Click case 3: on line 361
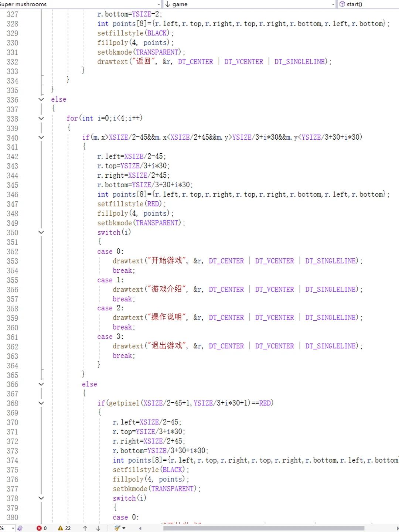This screenshot has width=399, height=532. [x=110, y=337]
